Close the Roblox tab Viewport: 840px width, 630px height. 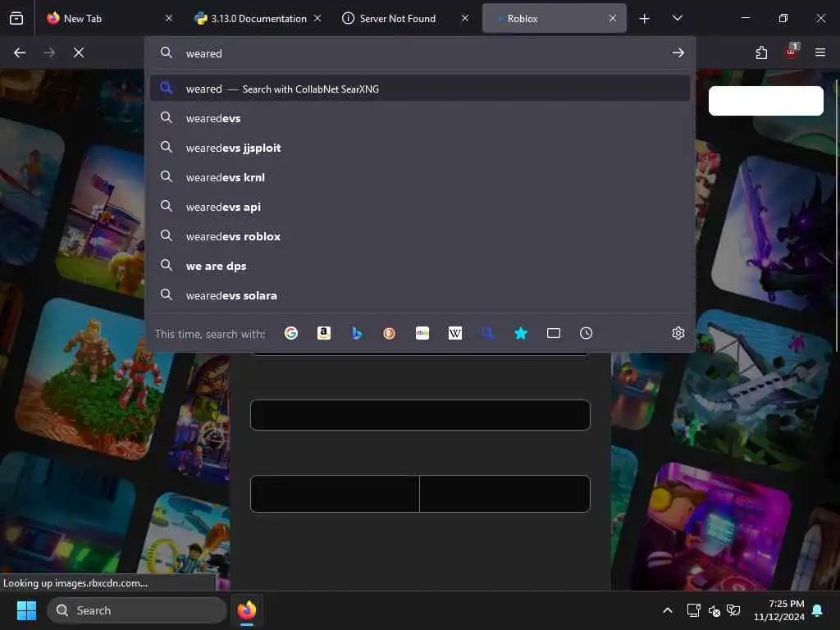click(x=612, y=18)
